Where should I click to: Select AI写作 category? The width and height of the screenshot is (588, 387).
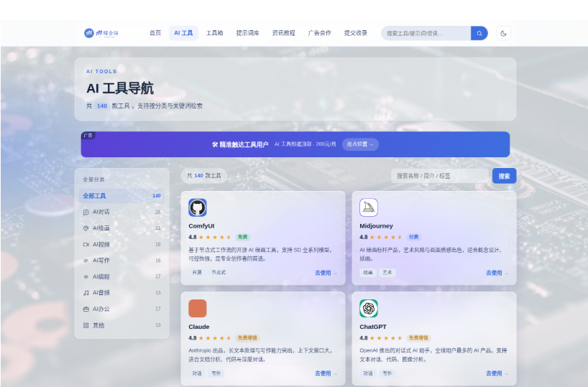click(121, 261)
